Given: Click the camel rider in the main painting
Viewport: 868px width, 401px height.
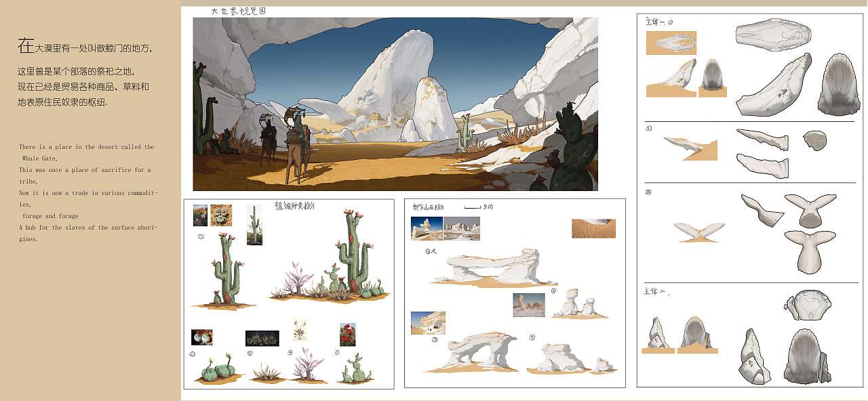Looking at the screenshot, I should pyautogui.click(x=296, y=144).
